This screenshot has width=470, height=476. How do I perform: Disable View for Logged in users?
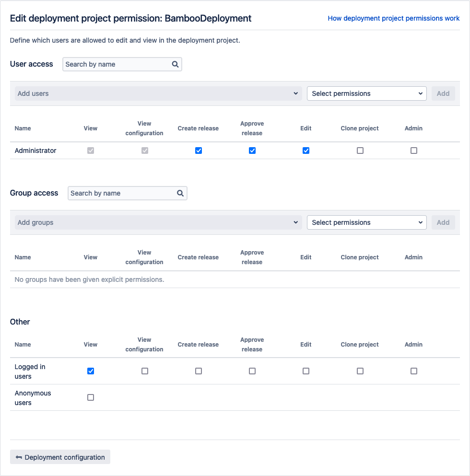pos(91,371)
